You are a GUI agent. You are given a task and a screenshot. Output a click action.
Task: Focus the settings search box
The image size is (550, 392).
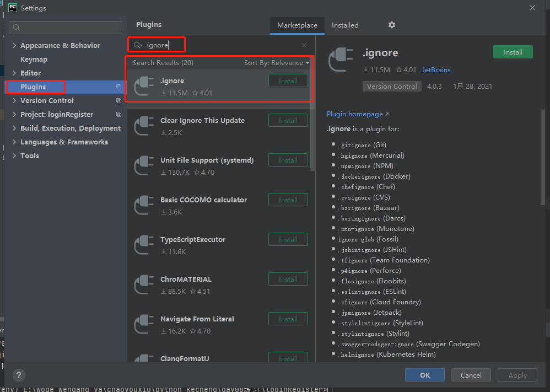[66, 28]
